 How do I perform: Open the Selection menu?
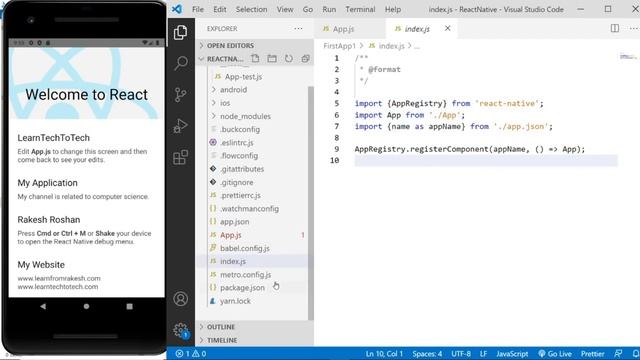tap(251, 9)
